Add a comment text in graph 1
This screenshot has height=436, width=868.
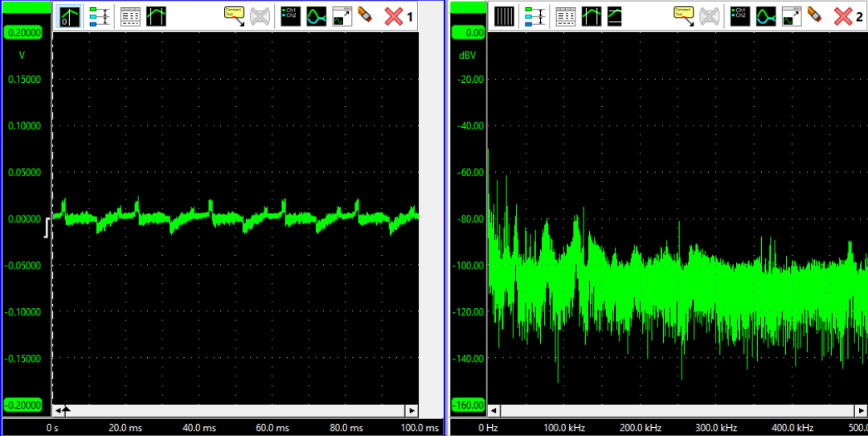pyautogui.click(x=234, y=16)
